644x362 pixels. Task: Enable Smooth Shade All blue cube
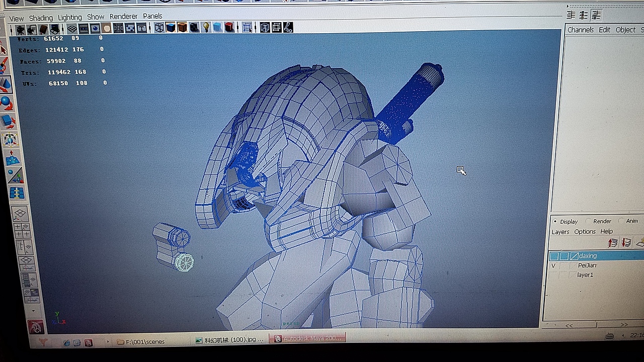(x=171, y=28)
